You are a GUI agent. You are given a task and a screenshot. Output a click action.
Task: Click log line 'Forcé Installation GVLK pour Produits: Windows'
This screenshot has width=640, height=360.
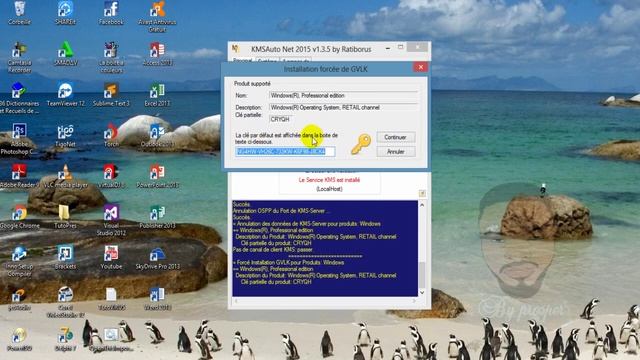pyautogui.click(x=289, y=262)
